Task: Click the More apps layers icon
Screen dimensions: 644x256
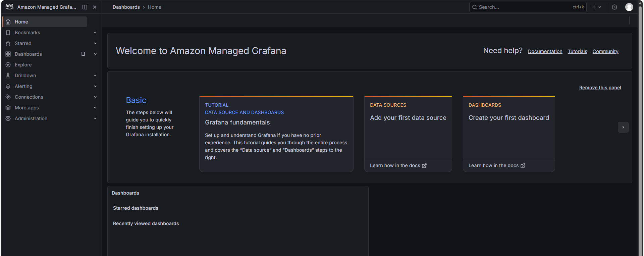Action: pos(8,108)
